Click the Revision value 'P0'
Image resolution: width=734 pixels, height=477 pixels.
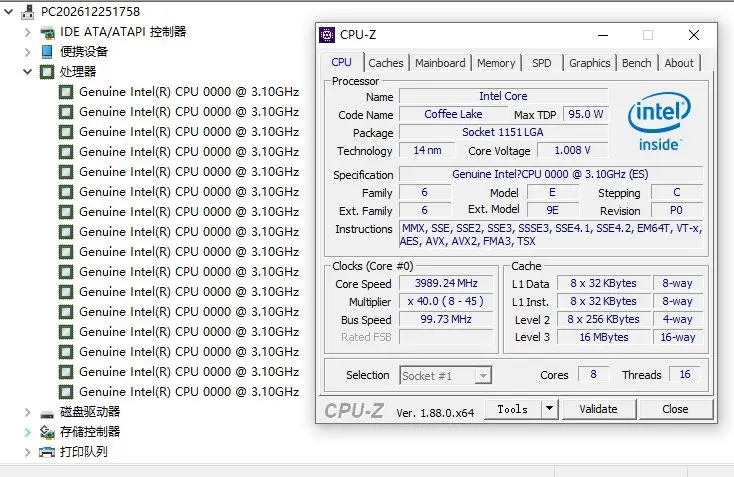tap(676, 210)
